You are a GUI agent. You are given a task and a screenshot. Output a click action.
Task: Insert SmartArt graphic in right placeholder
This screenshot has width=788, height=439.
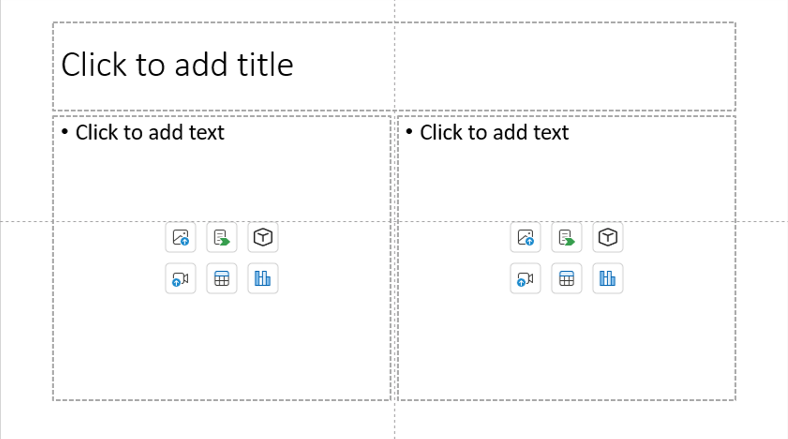tap(566, 237)
